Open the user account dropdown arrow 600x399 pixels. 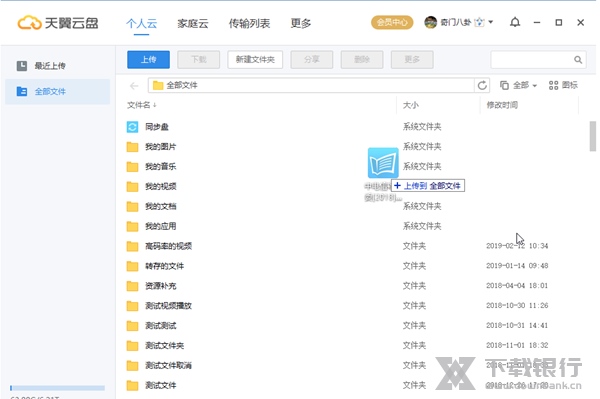pyautogui.click(x=491, y=22)
